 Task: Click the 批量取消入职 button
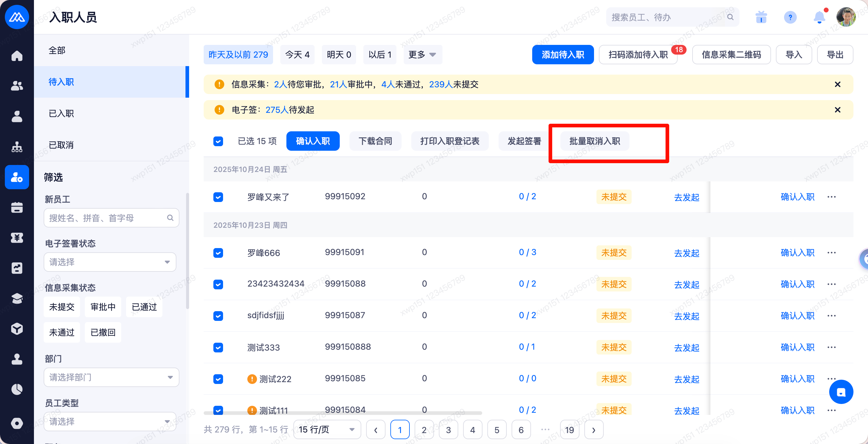pos(594,141)
